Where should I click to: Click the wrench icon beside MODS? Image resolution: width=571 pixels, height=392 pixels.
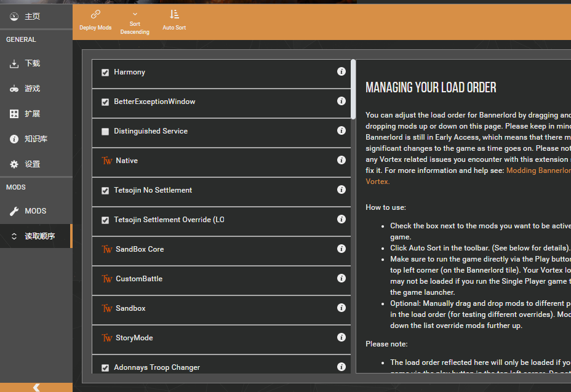click(14, 211)
